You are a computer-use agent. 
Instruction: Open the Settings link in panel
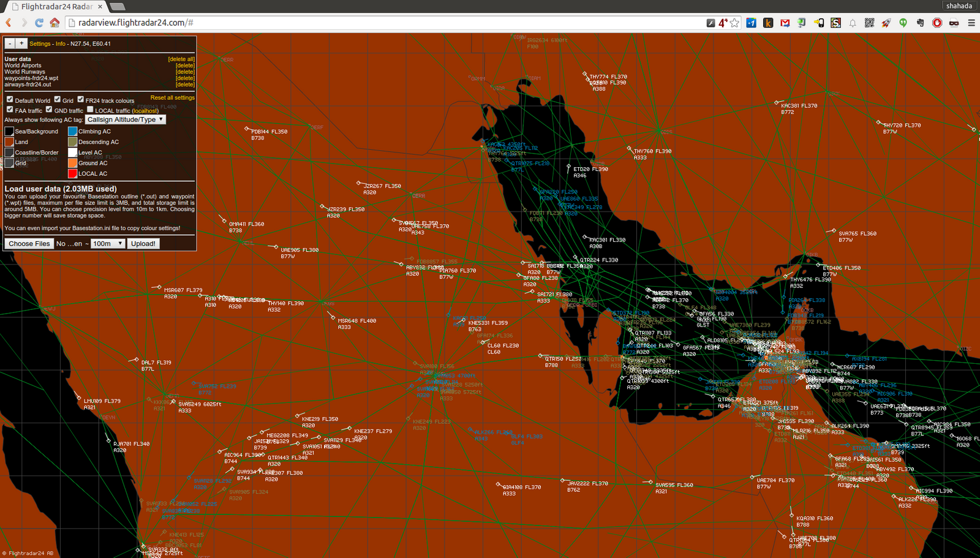point(40,44)
